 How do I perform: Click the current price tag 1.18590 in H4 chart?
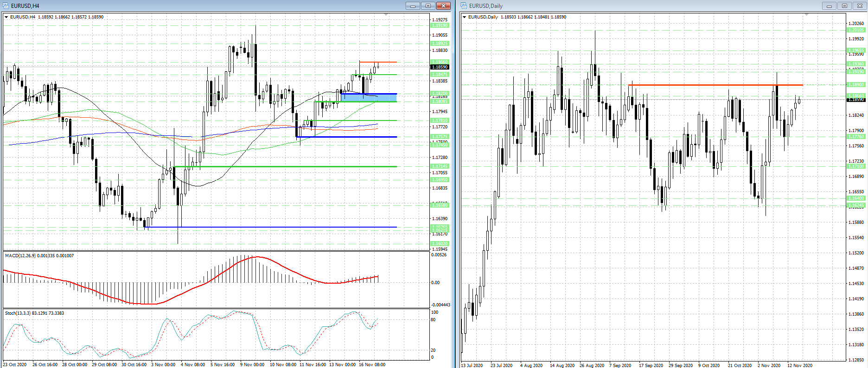coord(440,67)
